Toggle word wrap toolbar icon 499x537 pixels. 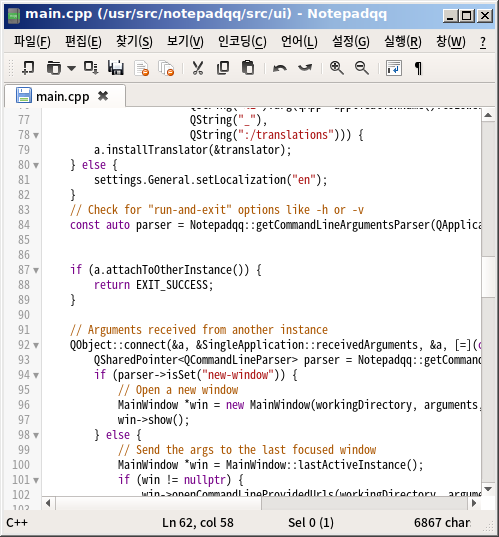pyautogui.click(x=394, y=67)
